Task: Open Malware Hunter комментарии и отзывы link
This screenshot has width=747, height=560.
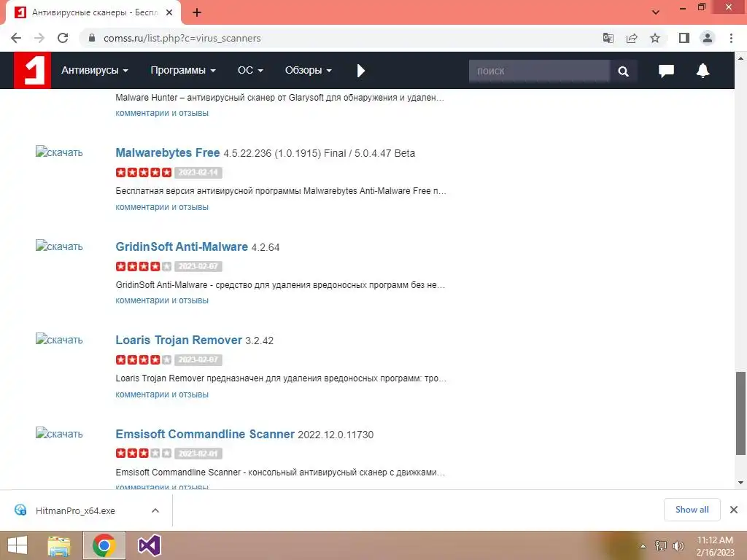Action: [162, 113]
